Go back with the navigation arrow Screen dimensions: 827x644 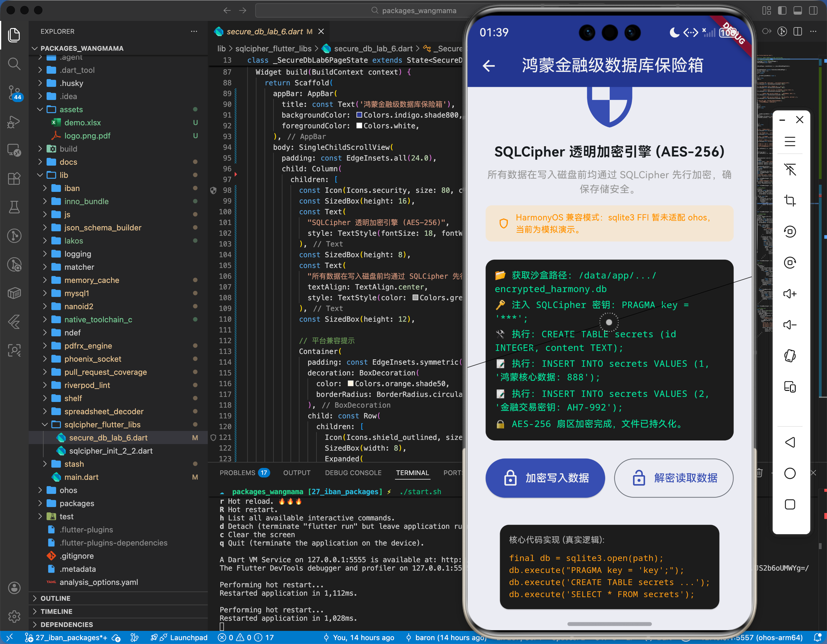tap(227, 11)
